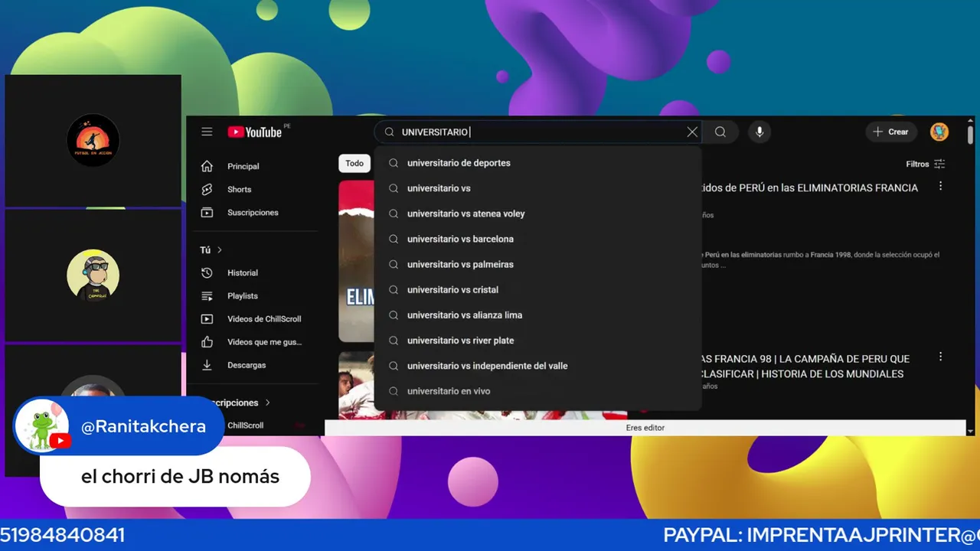Select suggestion universitario vs barcelona
The height and width of the screenshot is (551, 980).
click(537, 239)
